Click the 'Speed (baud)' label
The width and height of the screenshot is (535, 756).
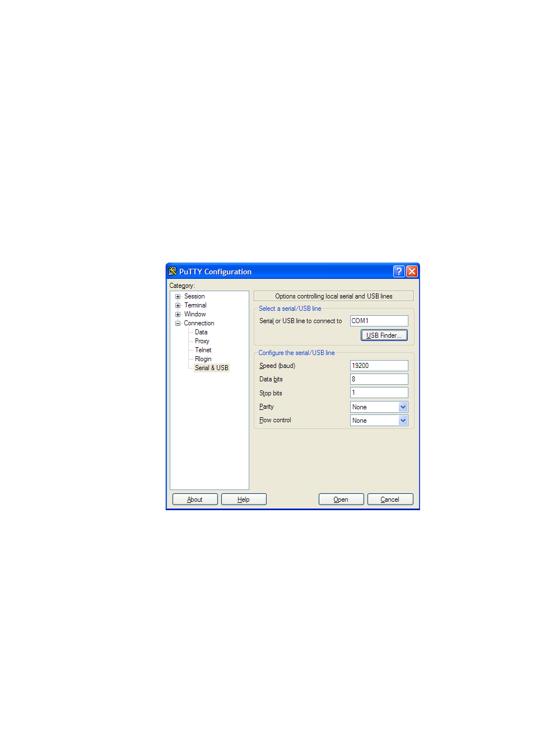point(277,366)
